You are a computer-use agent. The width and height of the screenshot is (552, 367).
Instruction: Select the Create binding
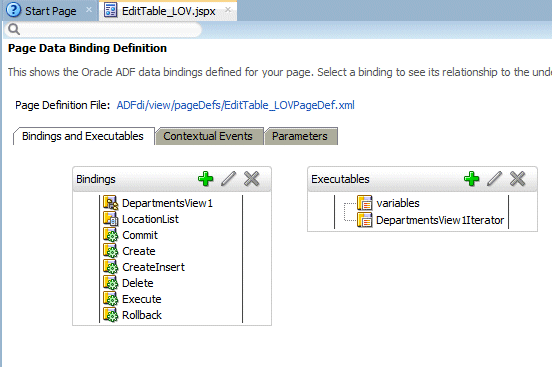click(x=139, y=251)
